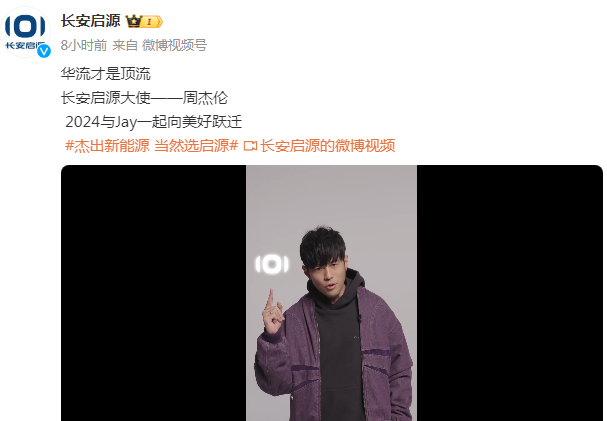Click the video camera icon before 长安启源的微博视频

pyautogui.click(x=250, y=146)
